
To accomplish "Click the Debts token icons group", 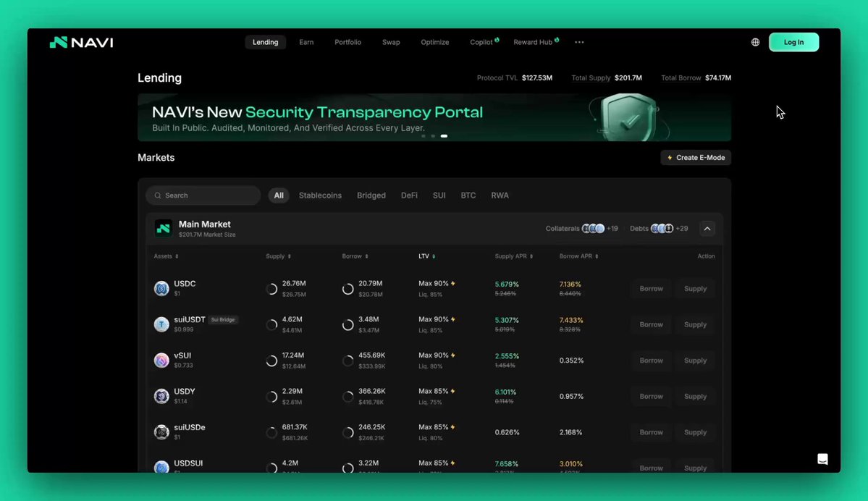I will coord(662,229).
